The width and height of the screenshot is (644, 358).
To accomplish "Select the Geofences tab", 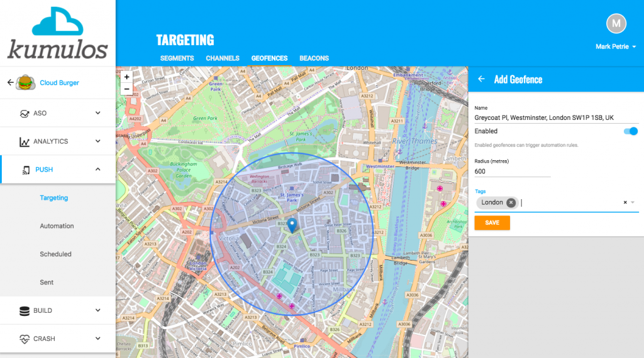I will (x=269, y=58).
